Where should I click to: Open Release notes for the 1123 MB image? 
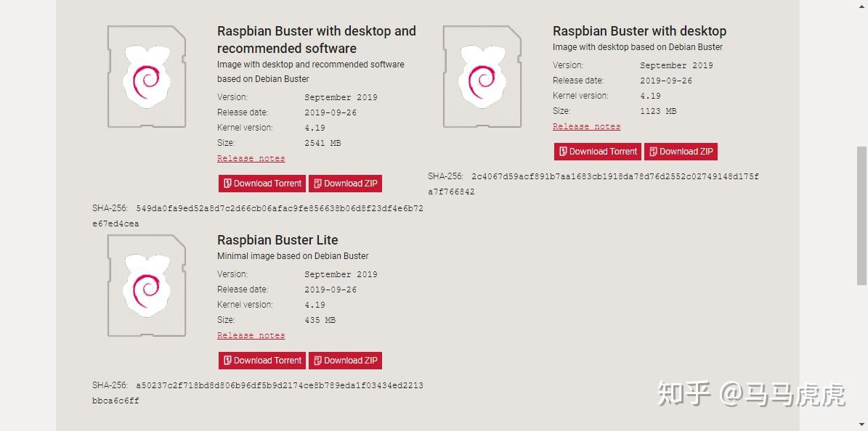tap(586, 126)
